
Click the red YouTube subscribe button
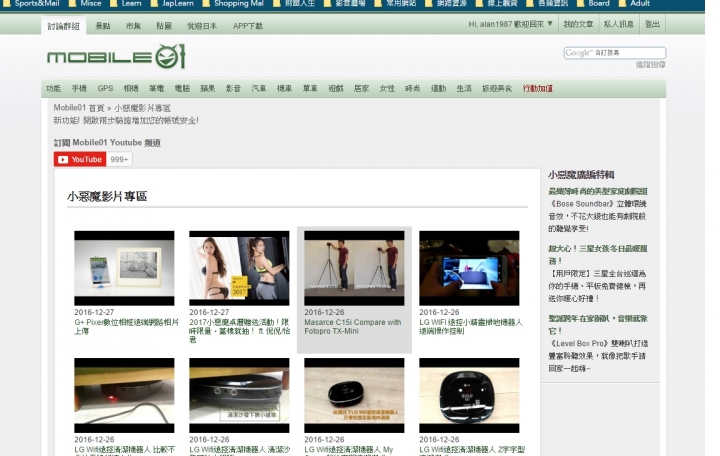pos(80,159)
